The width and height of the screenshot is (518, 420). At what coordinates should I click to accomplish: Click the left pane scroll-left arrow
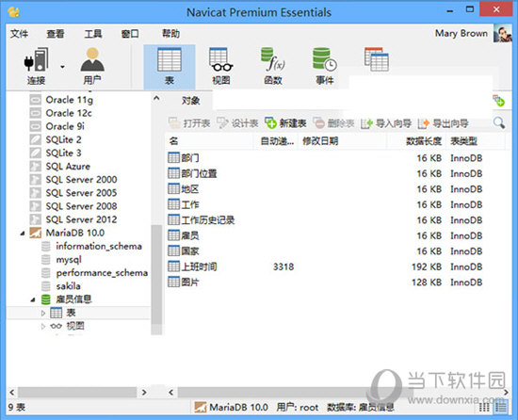click(x=12, y=393)
